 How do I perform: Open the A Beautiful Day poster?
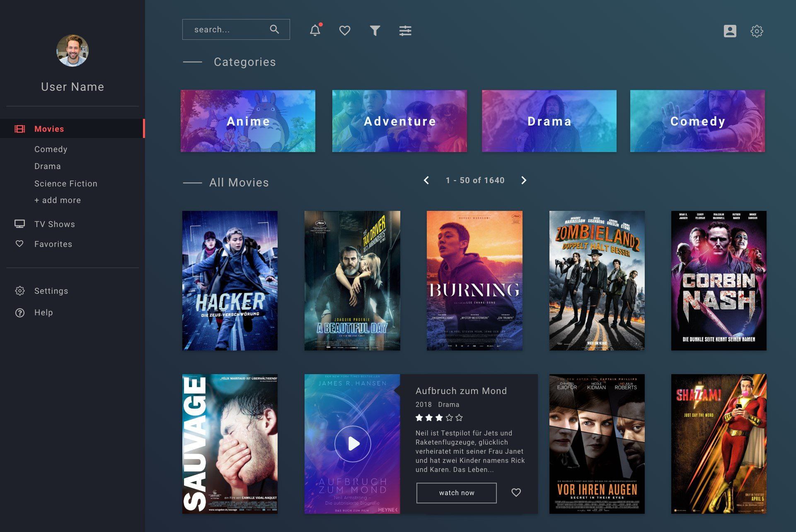(352, 281)
